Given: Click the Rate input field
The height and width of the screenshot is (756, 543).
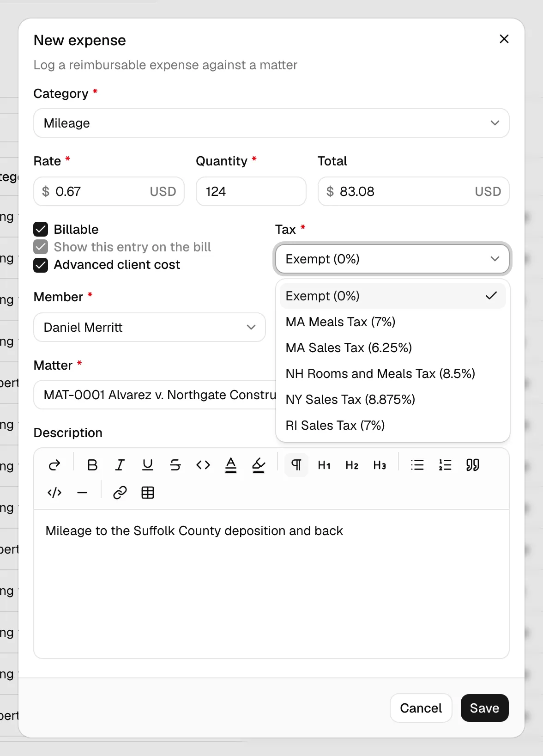Looking at the screenshot, I should coord(109,191).
